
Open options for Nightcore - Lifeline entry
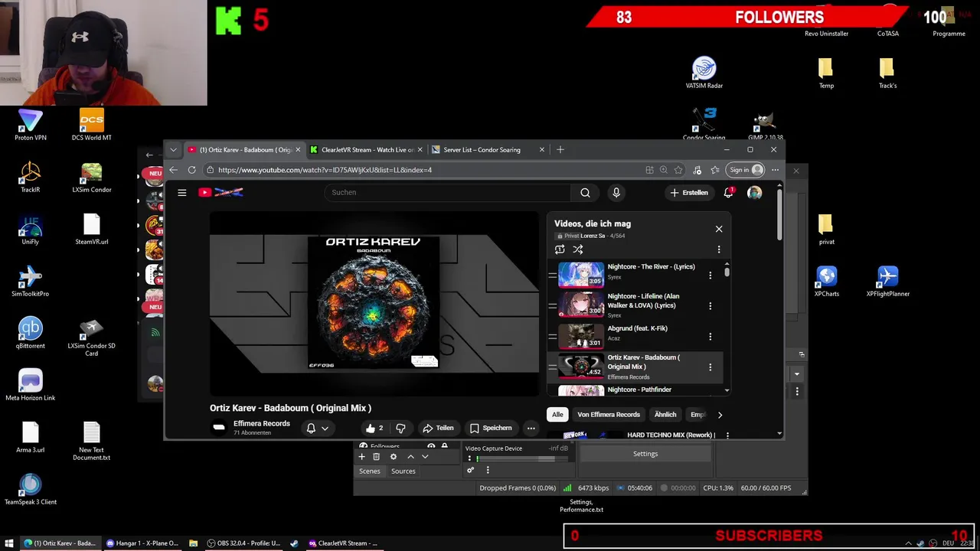click(710, 306)
